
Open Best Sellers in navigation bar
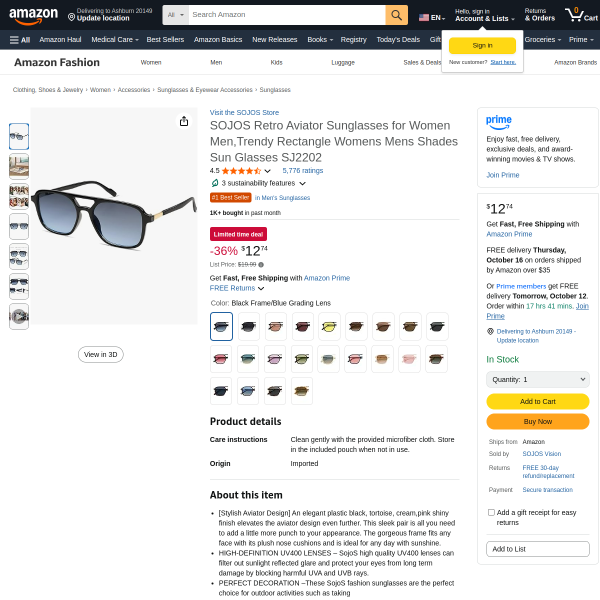(x=165, y=39)
